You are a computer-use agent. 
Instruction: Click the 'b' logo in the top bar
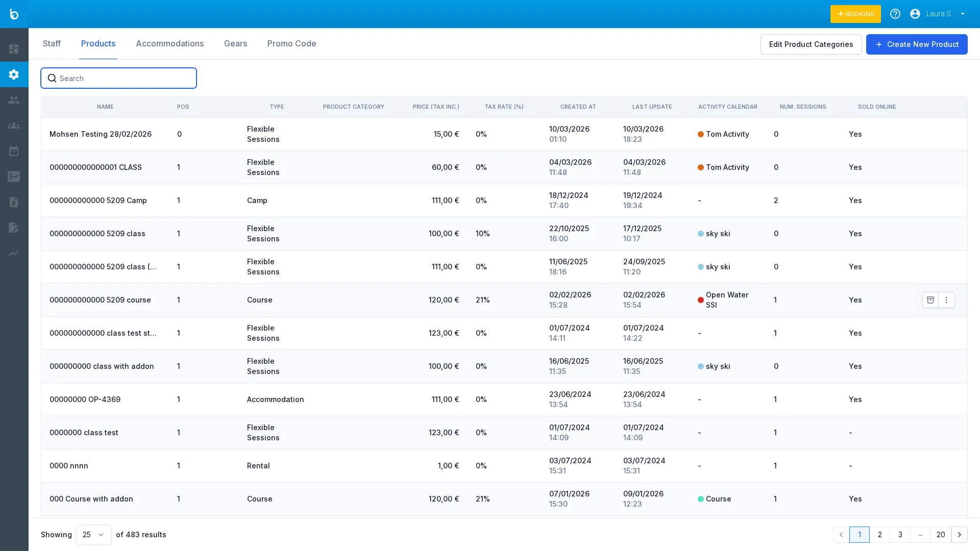pyautogui.click(x=14, y=14)
